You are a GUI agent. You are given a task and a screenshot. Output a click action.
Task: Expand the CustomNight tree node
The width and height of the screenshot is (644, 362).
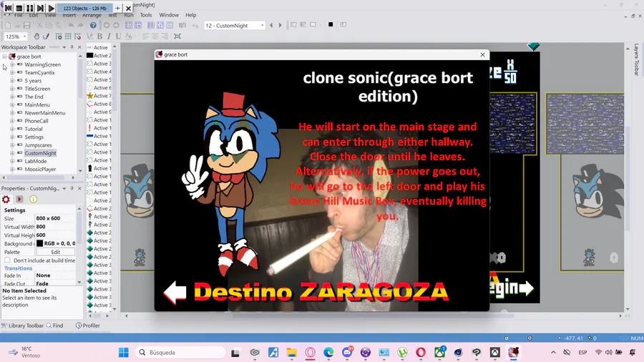point(12,153)
